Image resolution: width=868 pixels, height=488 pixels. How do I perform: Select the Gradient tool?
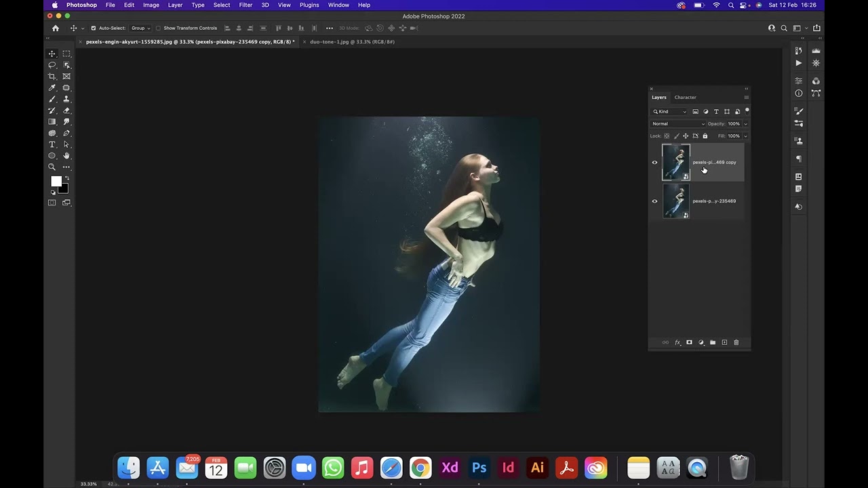pyautogui.click(x=52, y=121)
